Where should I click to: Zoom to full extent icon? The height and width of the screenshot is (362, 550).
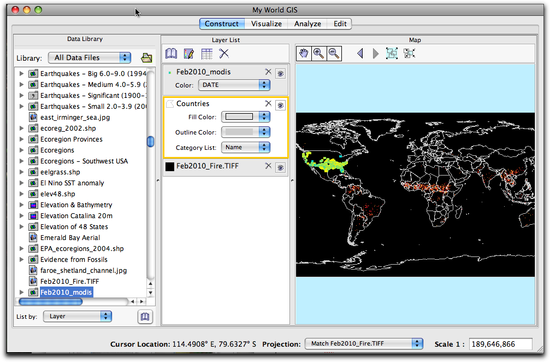392,53
